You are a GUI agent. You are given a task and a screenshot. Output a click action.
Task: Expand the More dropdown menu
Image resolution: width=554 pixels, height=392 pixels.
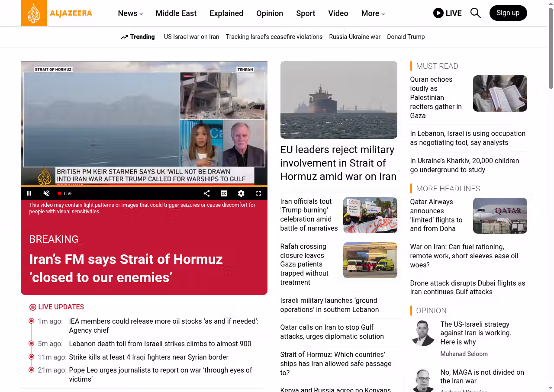373,13
